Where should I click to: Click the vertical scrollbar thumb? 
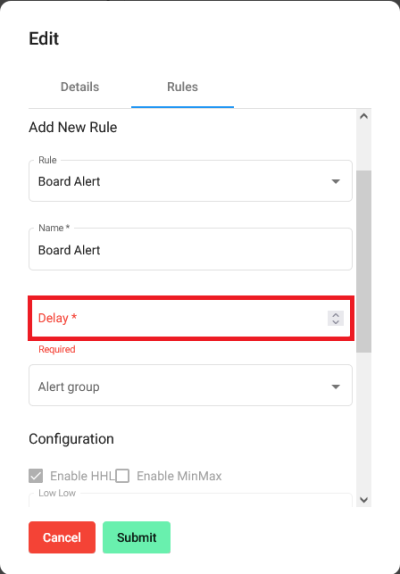364,261
